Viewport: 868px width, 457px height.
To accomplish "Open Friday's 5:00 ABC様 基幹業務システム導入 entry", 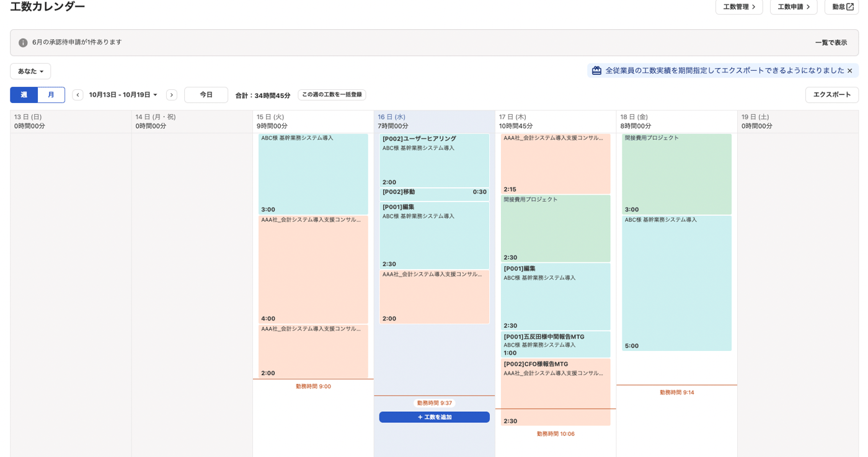I will pyautogui.click(x=677, y=283).
